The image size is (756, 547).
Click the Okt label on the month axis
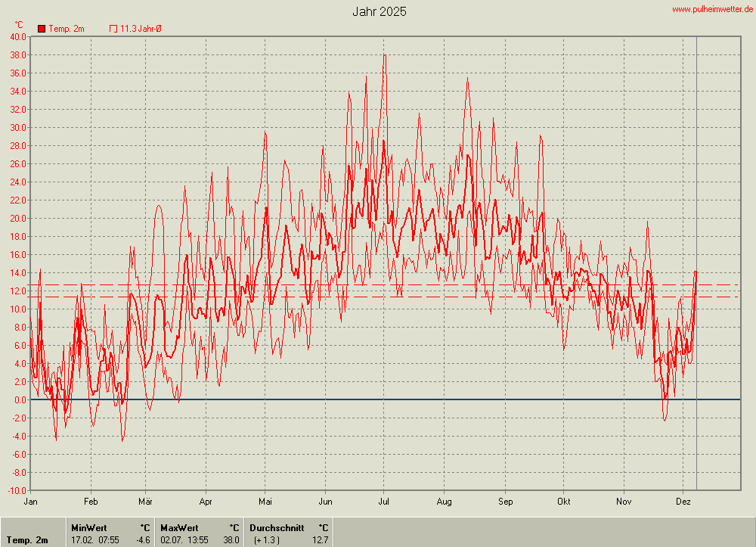click(x=563, y=502)
